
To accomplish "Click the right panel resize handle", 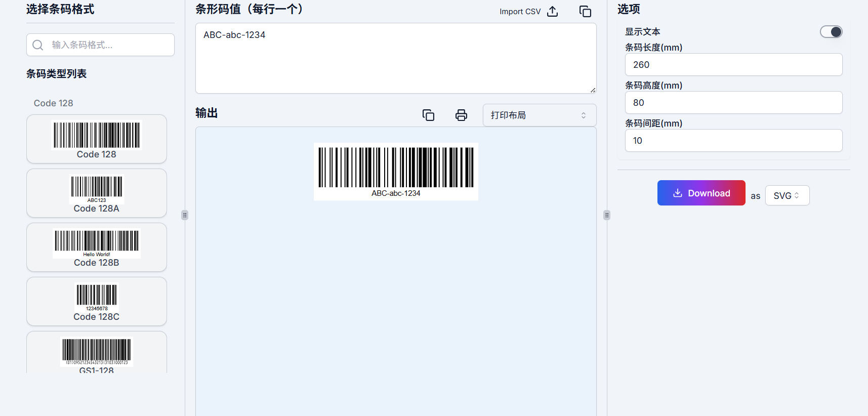I will (x=607, y=215).
